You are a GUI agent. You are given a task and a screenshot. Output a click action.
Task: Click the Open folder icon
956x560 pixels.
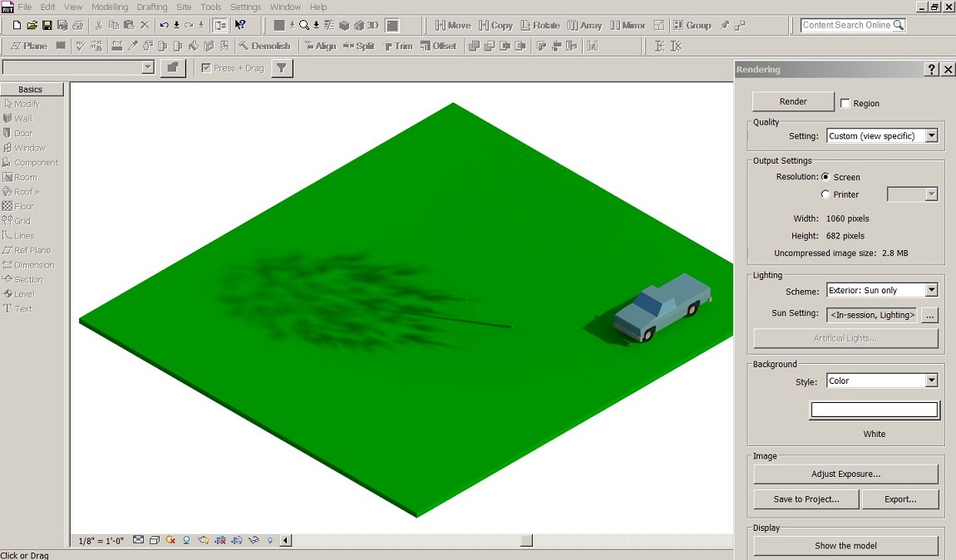(x=32, y=26)
